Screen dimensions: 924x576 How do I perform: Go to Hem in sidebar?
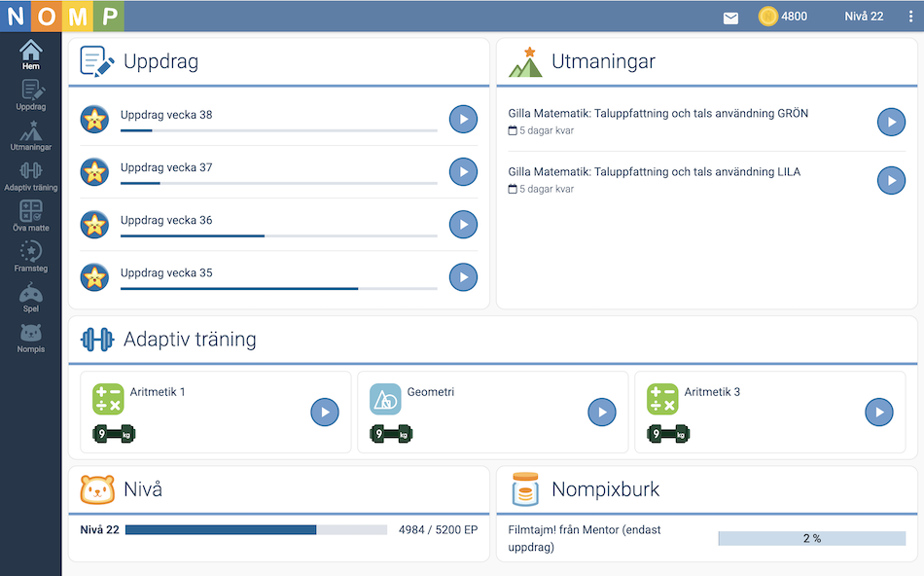(x=31, y=54)
